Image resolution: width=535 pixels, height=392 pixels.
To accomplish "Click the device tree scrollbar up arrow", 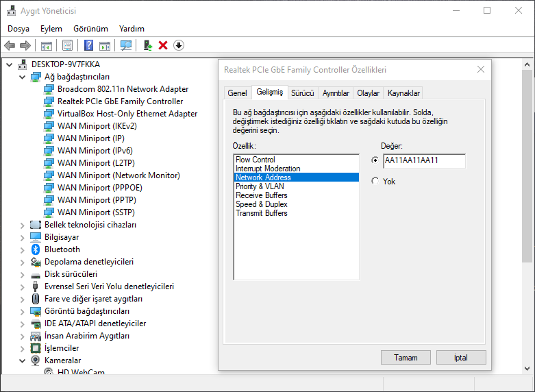I will point(527,64).
